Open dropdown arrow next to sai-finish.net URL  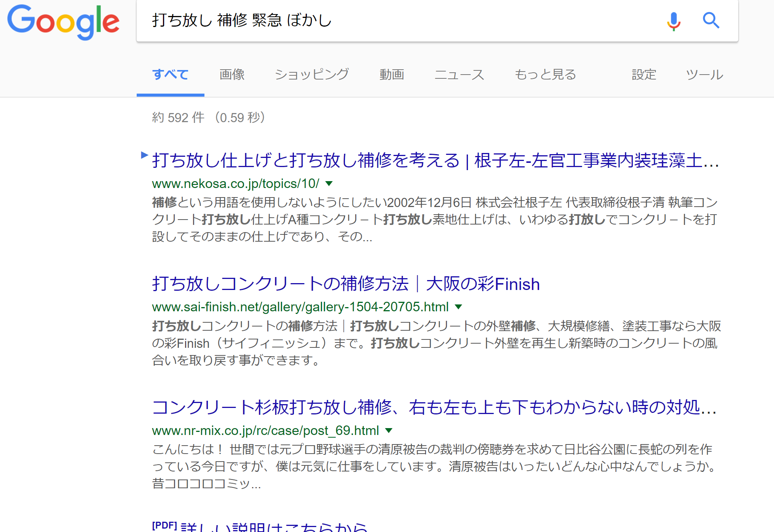coord(458,307)
